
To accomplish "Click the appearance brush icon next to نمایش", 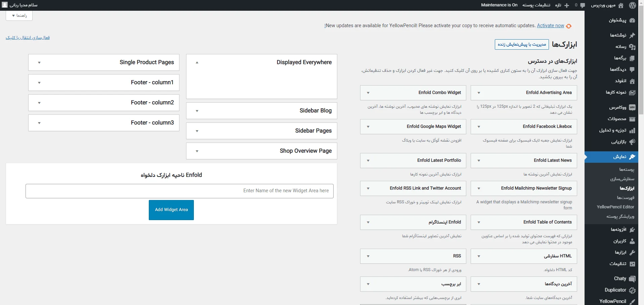I will 632,157.
